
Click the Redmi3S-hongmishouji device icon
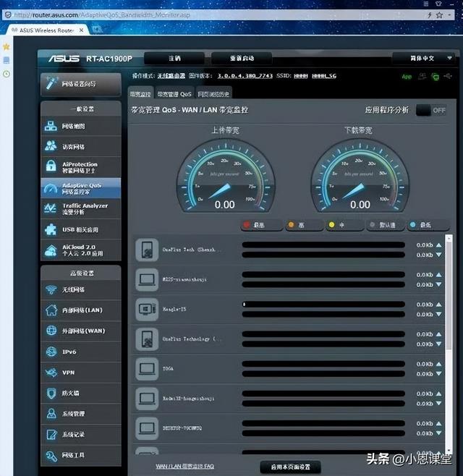click(x=147, y=399)
